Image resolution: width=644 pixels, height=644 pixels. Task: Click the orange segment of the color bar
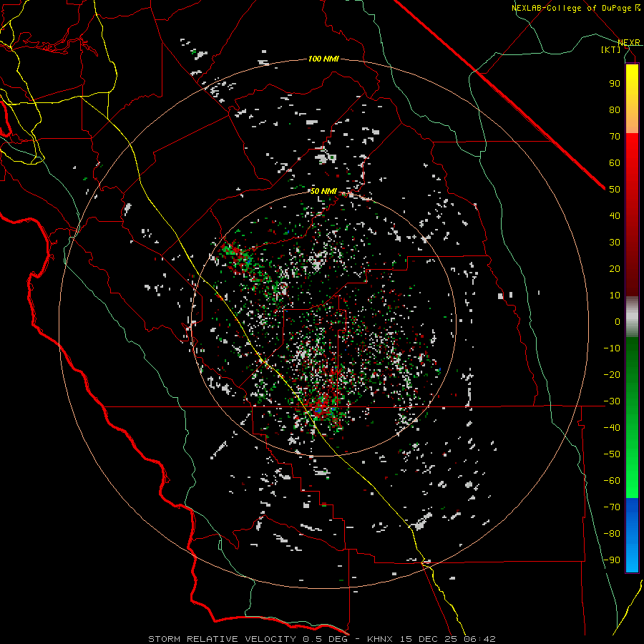tap(632, 119)
